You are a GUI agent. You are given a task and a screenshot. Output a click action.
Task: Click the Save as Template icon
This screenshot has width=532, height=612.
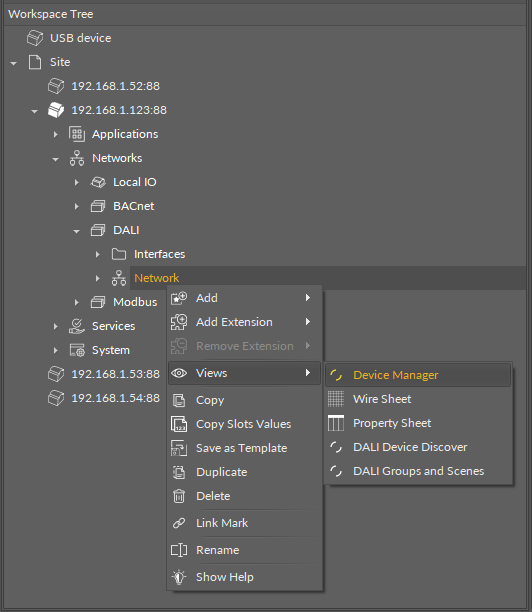tap(179, 448)
